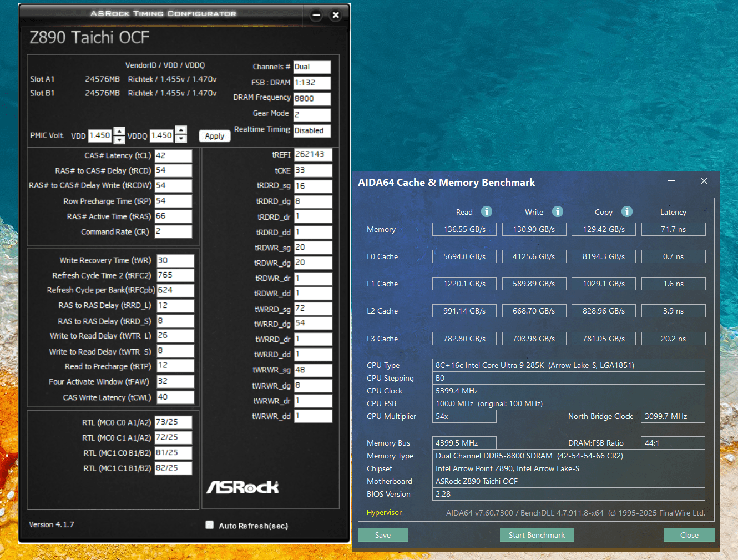The width and height of the screenshot is (738, 560).
Task: Select the Gear Mode field
Action: [x=312, y=115]
